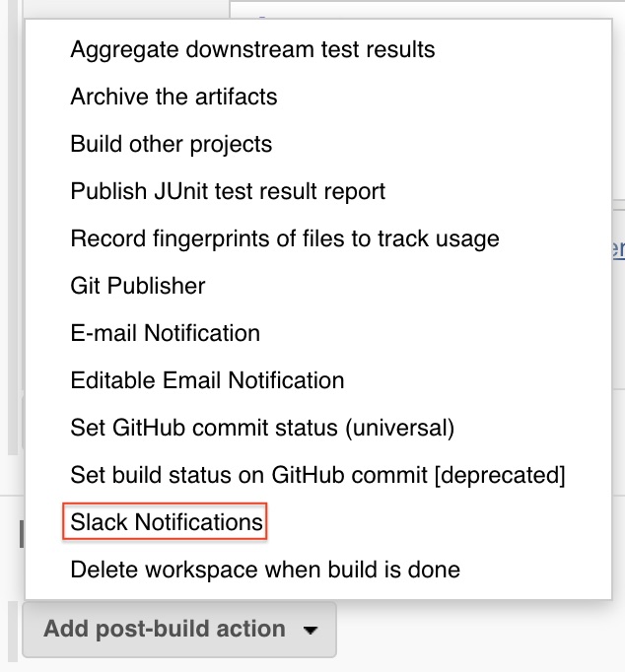Pick Publish JUnit test result report
625x672 pixels.
pyautogui.click(x=228, y=191)
